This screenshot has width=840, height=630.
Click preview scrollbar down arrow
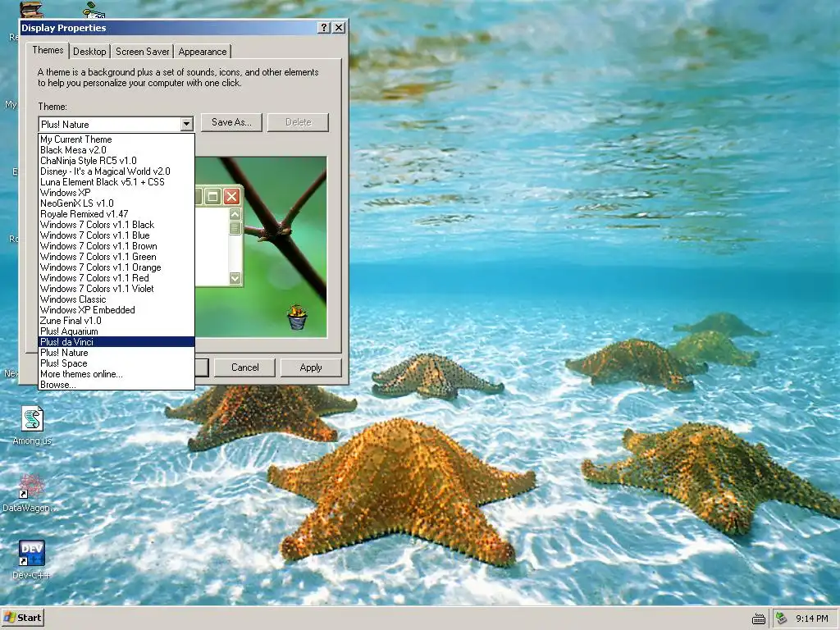(235, 278)
